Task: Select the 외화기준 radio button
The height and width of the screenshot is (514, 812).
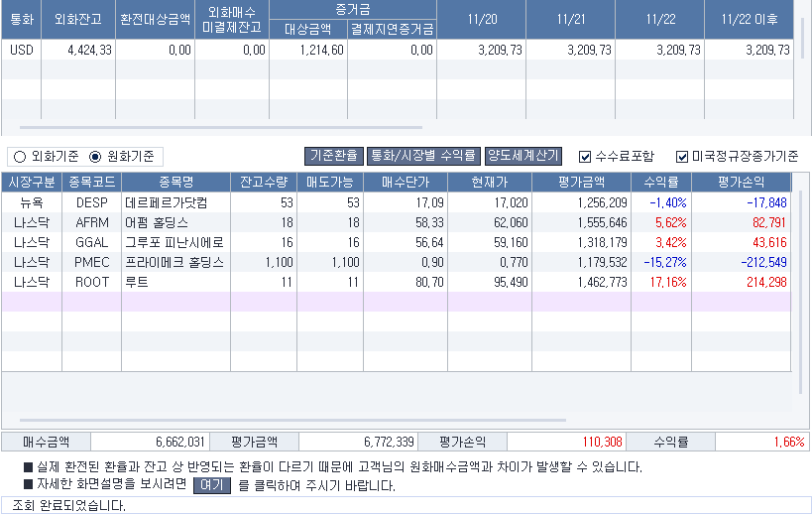Action: click(19, 157)
